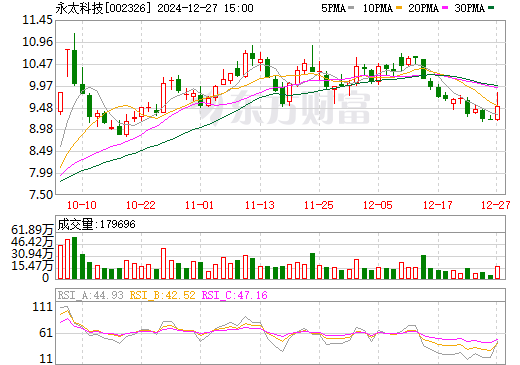Click the RSI axis label 111
The height and width of the screenshot is (365, 520).
(x=43, y=307)
